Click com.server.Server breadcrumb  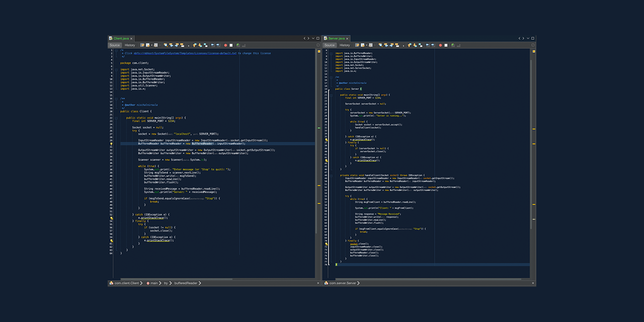coord(342,283)
